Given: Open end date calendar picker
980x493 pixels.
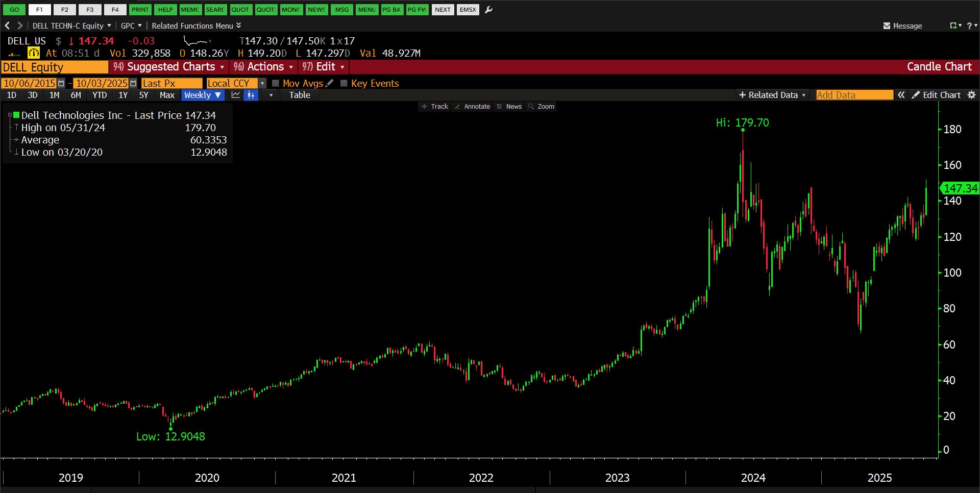Looking at the screenshot, I should pos(133,83).
